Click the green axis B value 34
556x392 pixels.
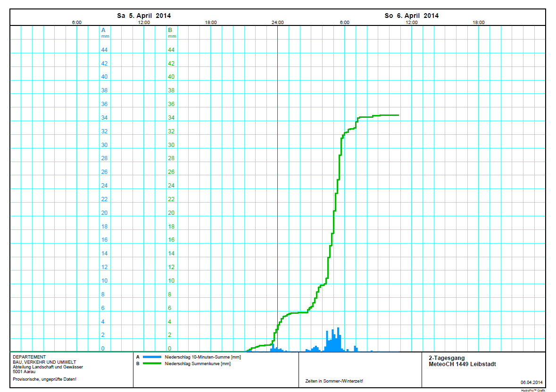171,118
